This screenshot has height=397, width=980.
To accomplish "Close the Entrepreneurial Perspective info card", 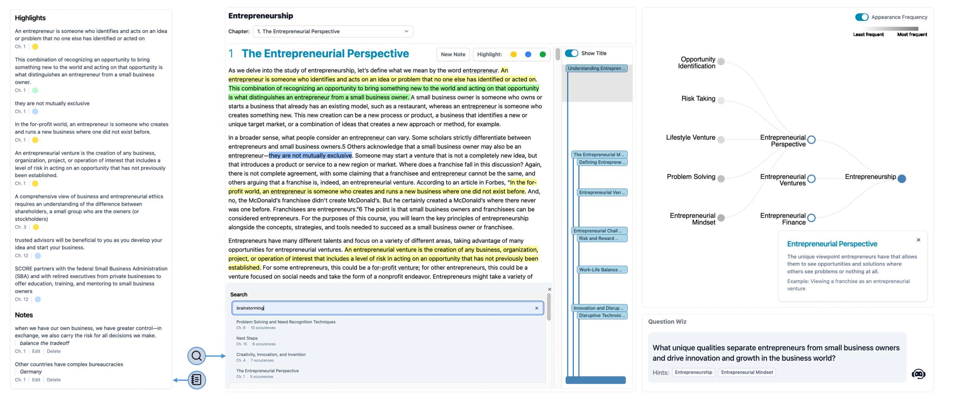I will [918, 240].
